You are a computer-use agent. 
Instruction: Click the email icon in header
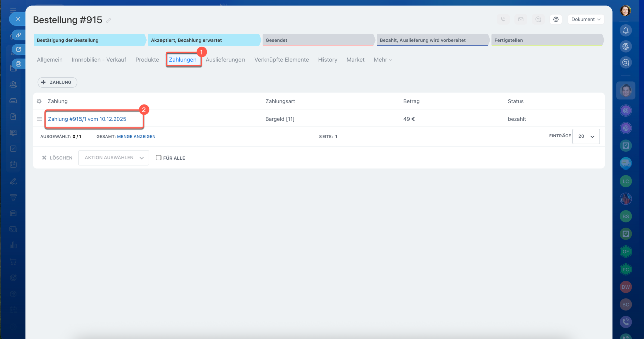521,19
